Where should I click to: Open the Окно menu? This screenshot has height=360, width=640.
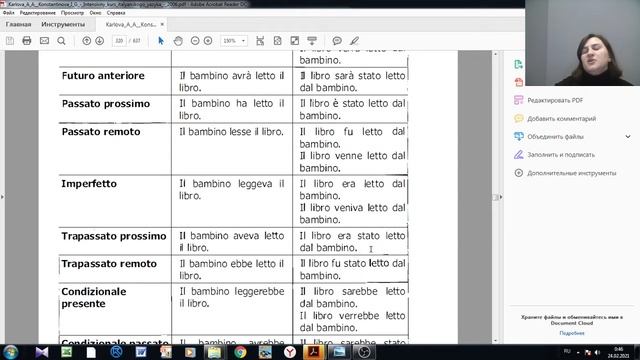coord(95,13)
